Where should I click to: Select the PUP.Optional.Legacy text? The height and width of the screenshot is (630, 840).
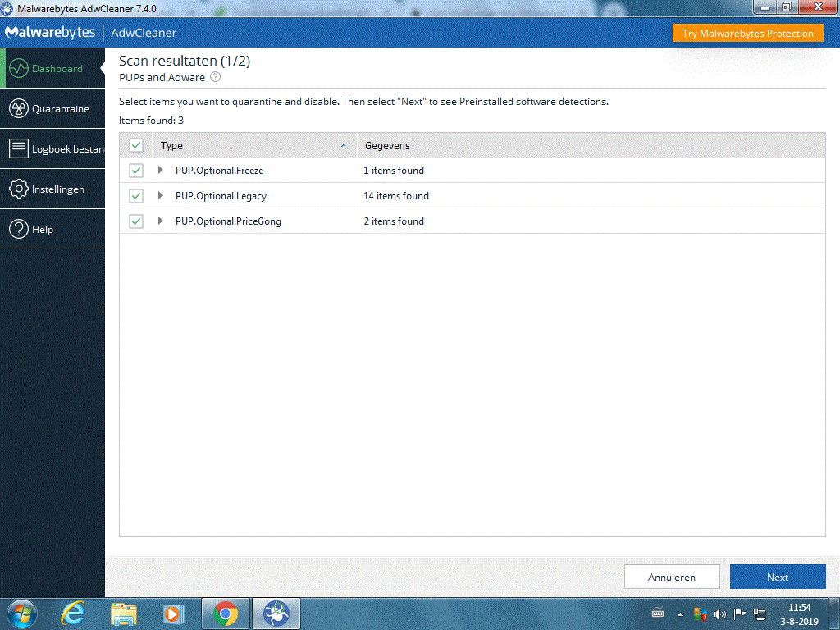(221, 196)
